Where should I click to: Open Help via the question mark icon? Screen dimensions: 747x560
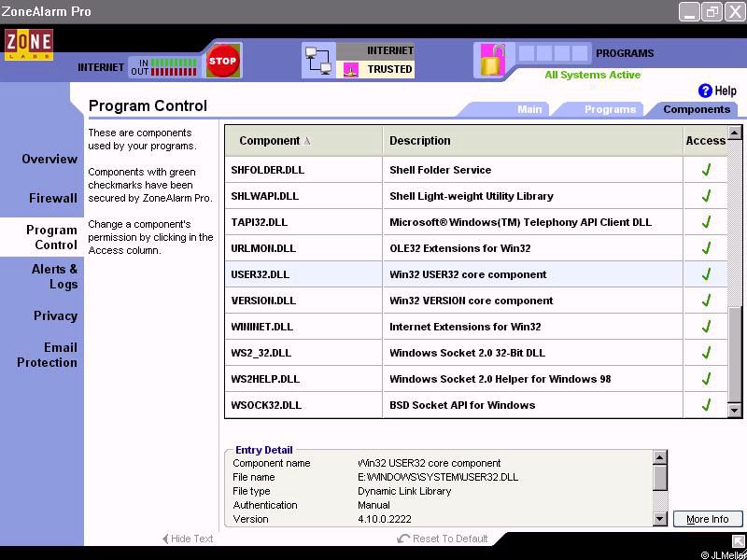[705, 91]
